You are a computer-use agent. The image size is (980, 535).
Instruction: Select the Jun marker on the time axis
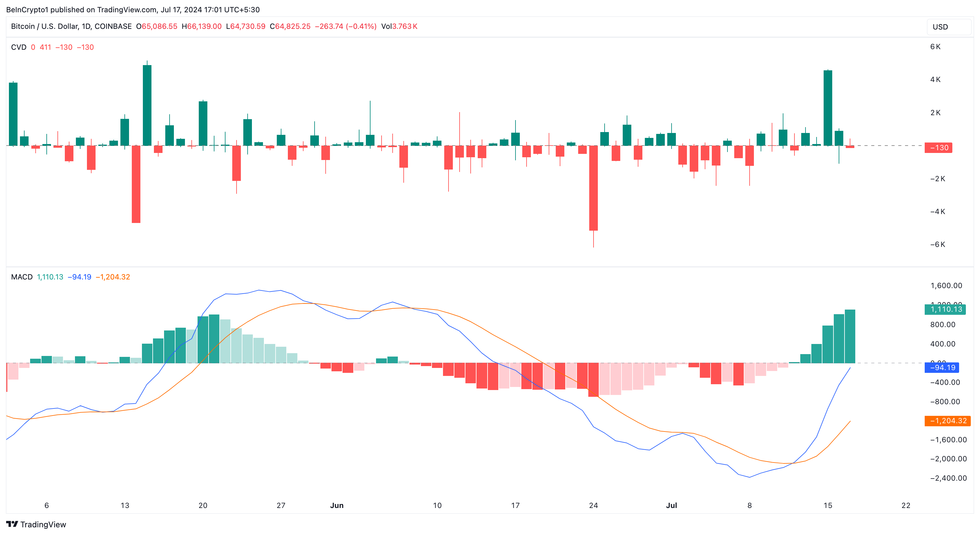337,505
